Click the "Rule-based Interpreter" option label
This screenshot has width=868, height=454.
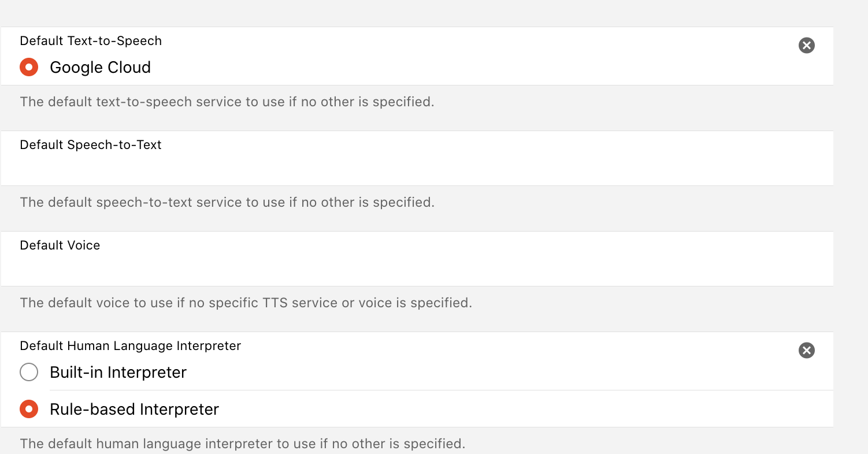point(134,410)
